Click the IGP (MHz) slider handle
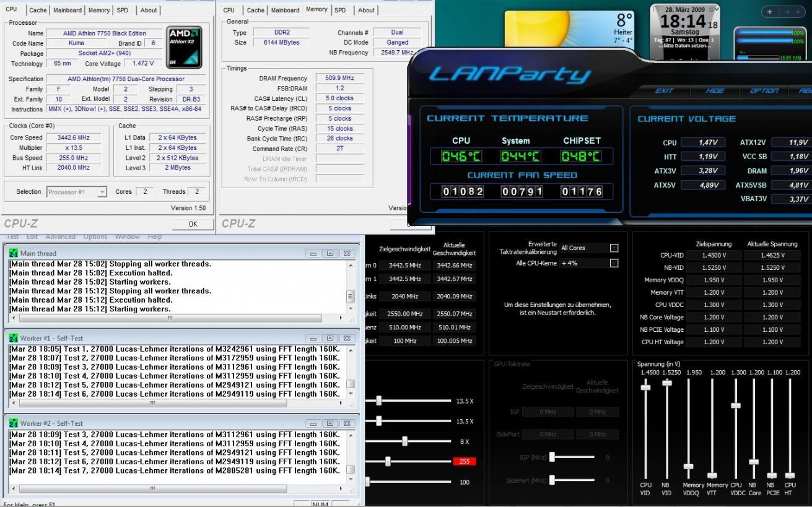The width and height of the screenshot is (812, 507). tap(552, 457)
